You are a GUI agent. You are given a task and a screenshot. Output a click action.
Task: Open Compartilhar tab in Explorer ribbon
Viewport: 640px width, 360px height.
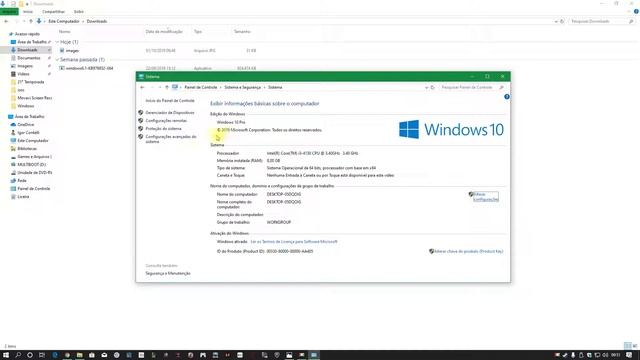tap(53, 11)
